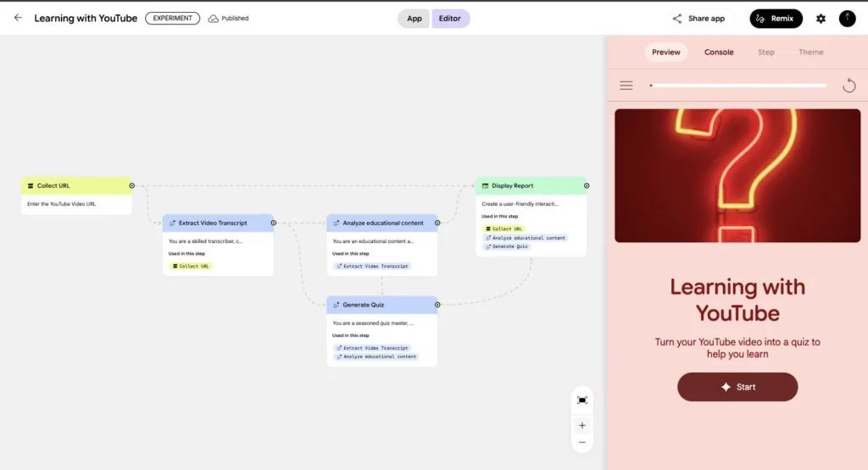Click the Generate Quiz output port

pyautogui.click(x=437, y=305)
